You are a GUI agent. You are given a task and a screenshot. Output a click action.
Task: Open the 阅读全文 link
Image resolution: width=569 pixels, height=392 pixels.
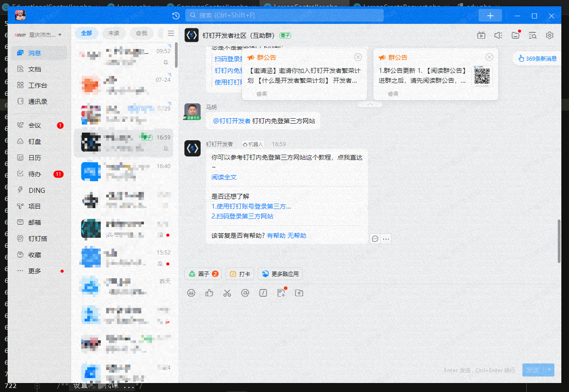(224, 177)
